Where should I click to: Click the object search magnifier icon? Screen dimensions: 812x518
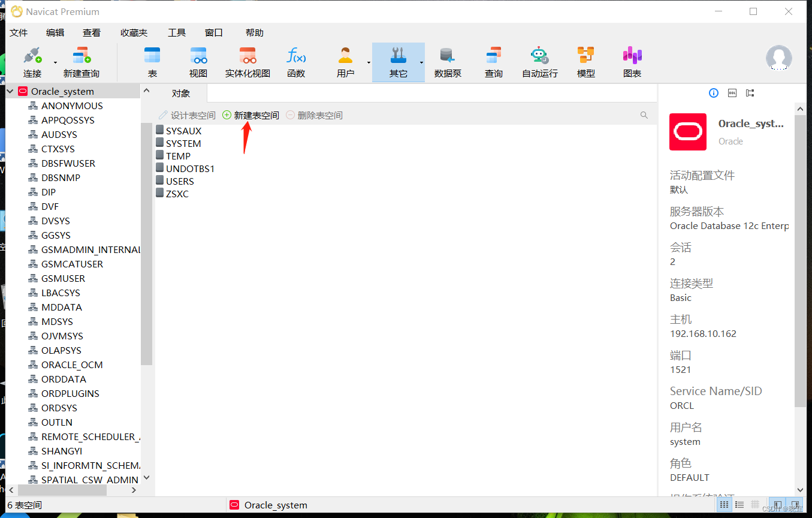coord(644,115)
